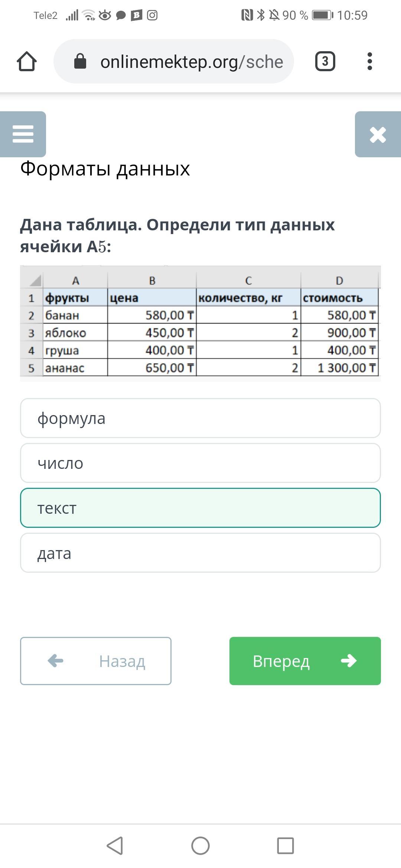Open the hamburger menu button
Screen dimensions: 401x868
(x=23, y=134)
